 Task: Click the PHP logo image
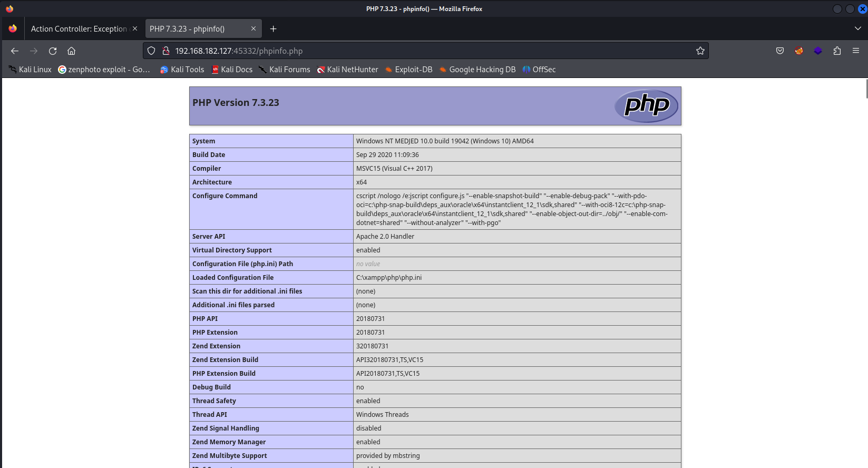[x=646, y=106]
